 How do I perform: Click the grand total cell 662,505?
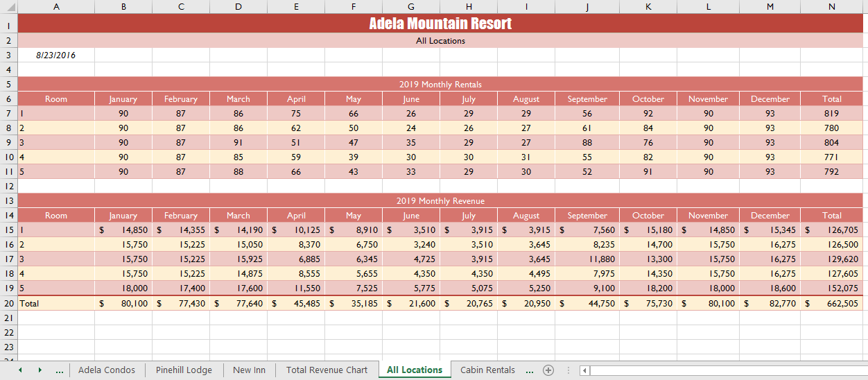tap(831, 303)
